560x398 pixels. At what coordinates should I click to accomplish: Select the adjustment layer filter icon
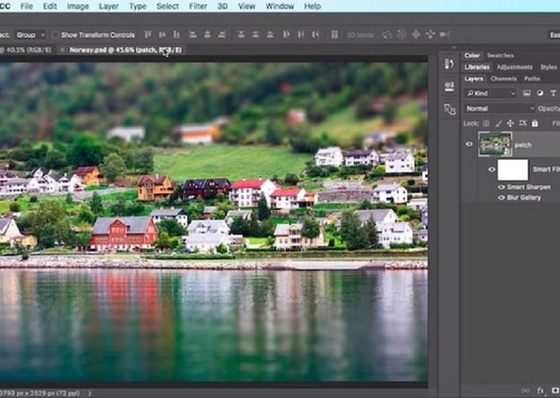pyautogui.click(x=540, y=93)
